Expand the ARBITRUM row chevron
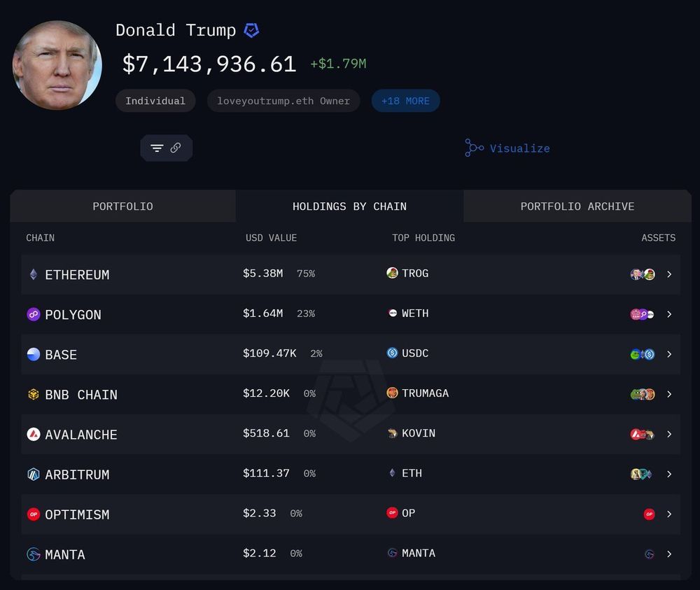 click(x=669, y=474)
